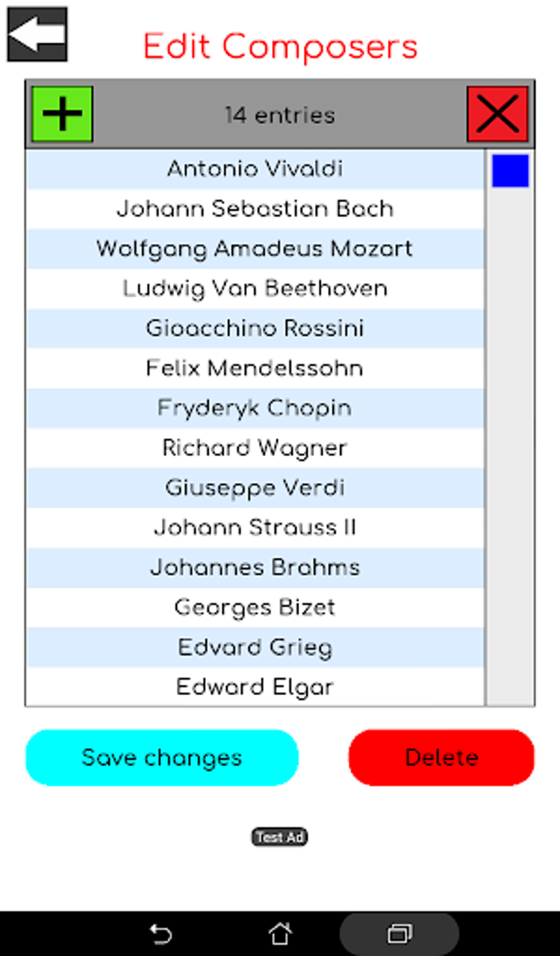Tap the Test Ad badge
The width and height of the screenshot is (560, 956).
[279, 837]
